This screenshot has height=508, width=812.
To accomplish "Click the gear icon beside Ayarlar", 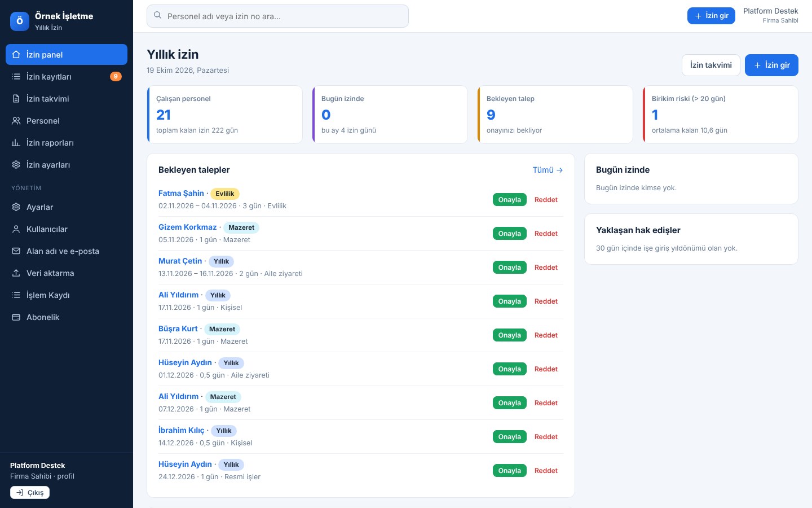I will pyautogui.click(x=16, y=207).
